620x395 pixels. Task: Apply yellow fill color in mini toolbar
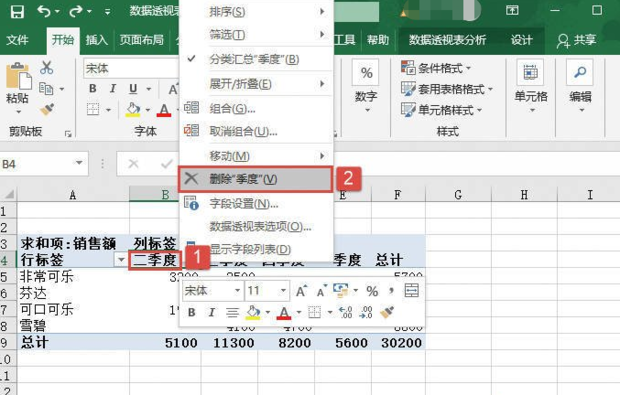253,312
